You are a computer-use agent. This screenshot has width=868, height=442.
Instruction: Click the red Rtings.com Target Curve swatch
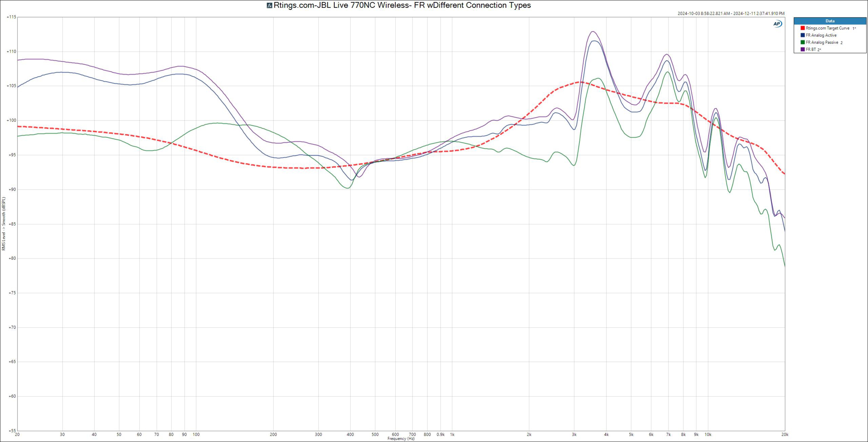pyautogui.click(x=803, y=28)
